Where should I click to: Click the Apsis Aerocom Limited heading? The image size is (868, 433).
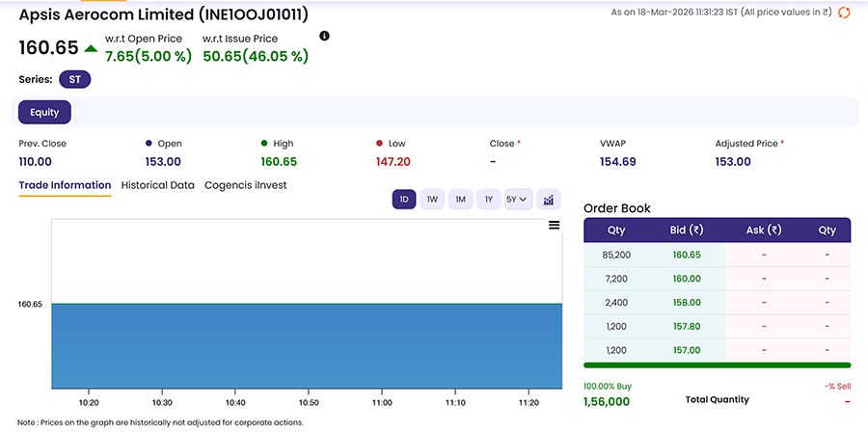163,15
